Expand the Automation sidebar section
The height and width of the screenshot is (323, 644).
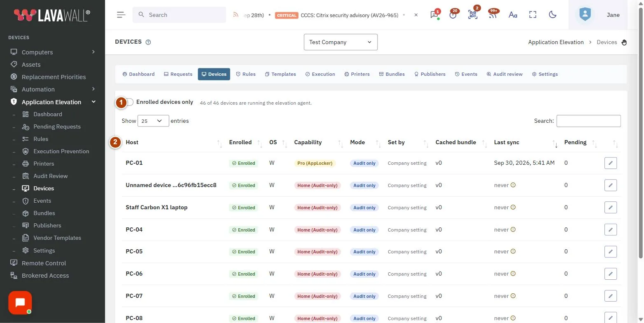53,89
